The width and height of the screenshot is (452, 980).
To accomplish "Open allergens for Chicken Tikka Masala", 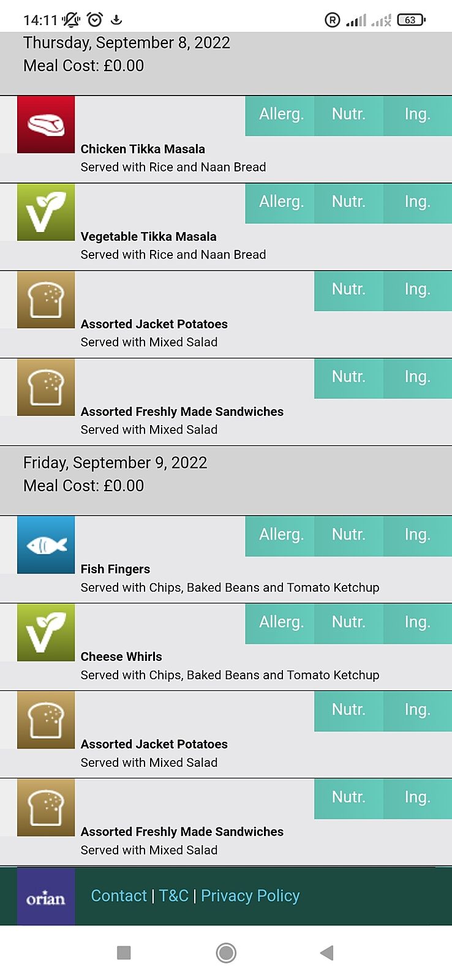I will [x=281, y=115].
